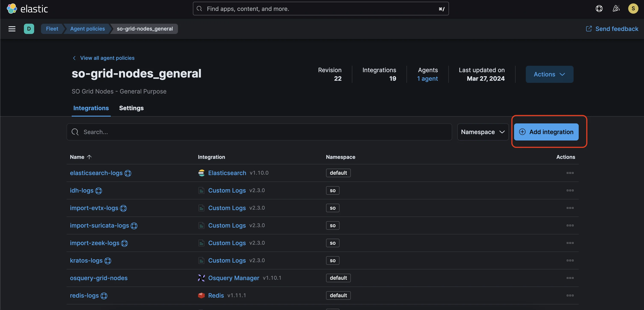Open the Namespace filter dropdown
This screenshot has height=310, width=644.
click(x=483, y=132)
